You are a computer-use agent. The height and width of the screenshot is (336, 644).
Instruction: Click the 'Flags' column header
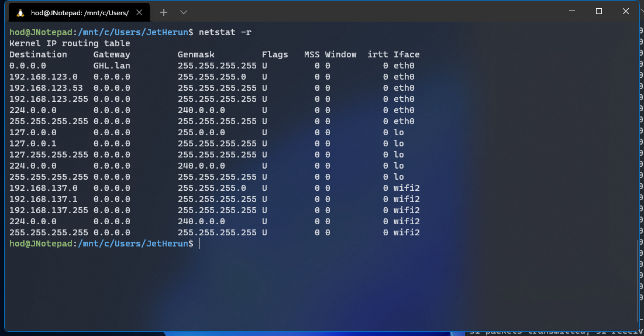[x=275, y=54]
